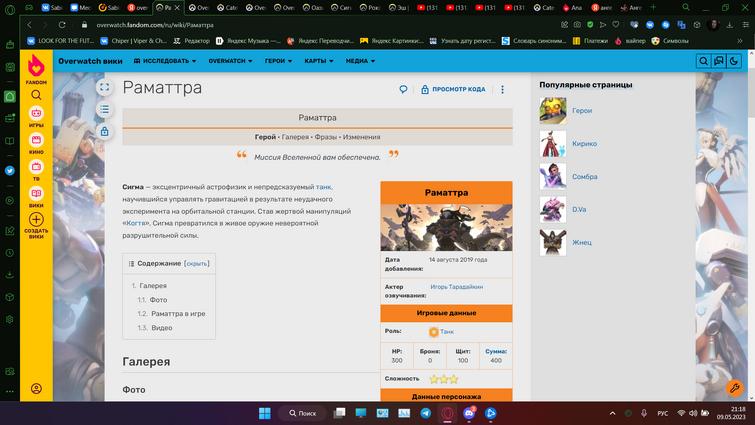Toggle dark theme with moon icon
The width and height of the screenshot is (755, 425).
[x=733, y=61]
